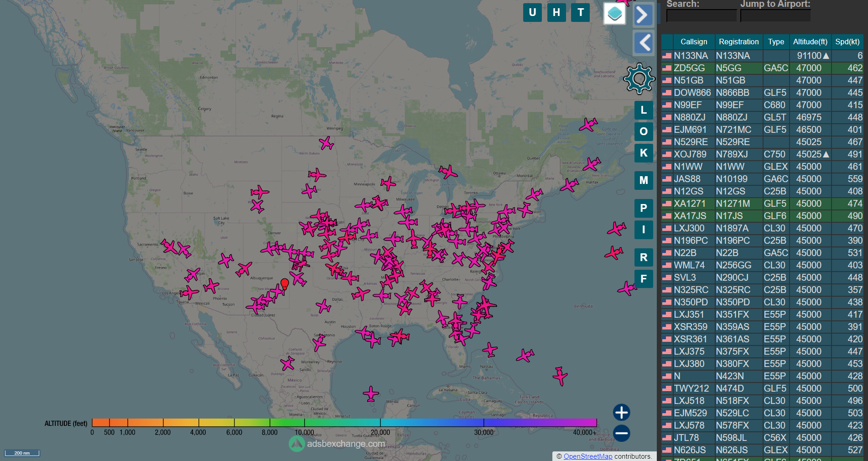Zoom out with the minus button
The height and width of the screenshot is (461, 868).
[621, 433]
